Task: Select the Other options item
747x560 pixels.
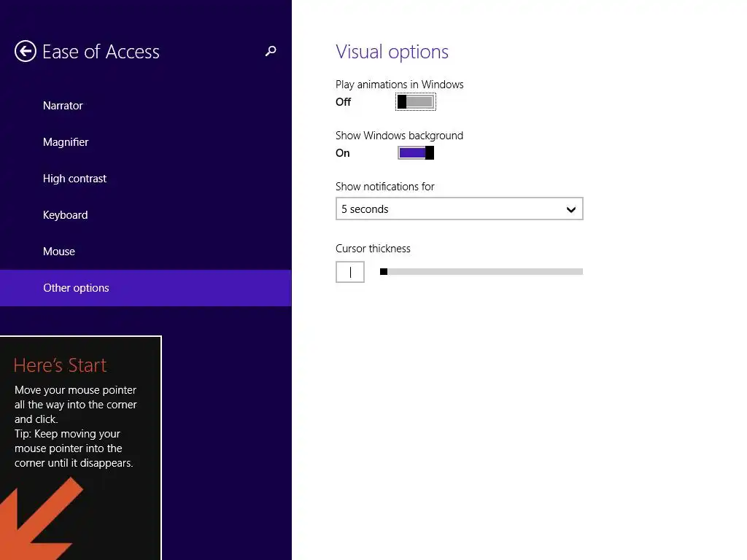Action: (146, 287)
